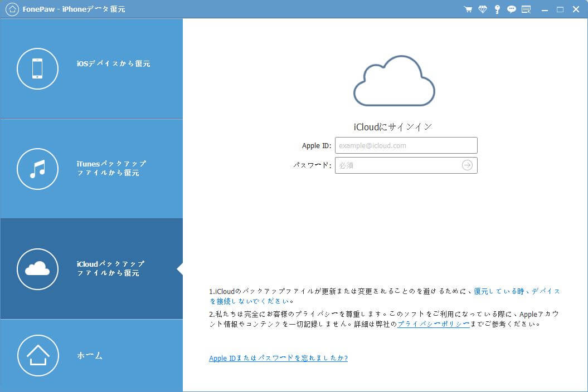Image resolution: width=588 pixels, height=392 pixels.
Task: Click the diamond icon in the title bar
Action: (483, 9)
